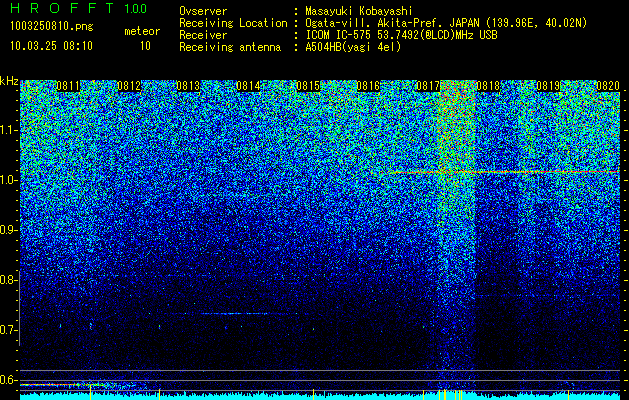Click the cyan signal level strip along the bottom
The height and width of the screenshot is (400, 629).
click(x=320, y=396)
